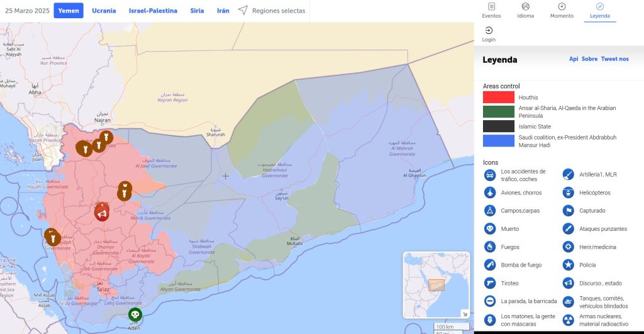Click the Shabwah Governorate label
This screenshot has width=644, height=334.
(x=202, y=247)
